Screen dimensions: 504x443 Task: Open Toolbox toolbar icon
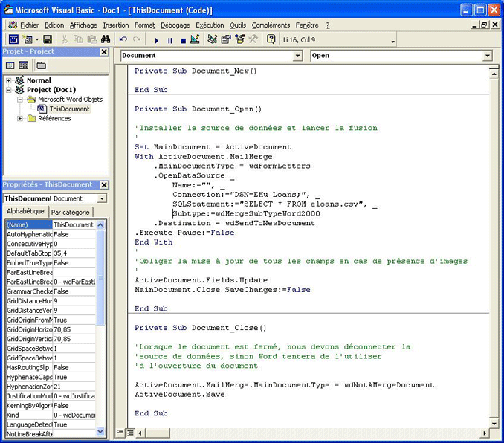click(253, 39)
